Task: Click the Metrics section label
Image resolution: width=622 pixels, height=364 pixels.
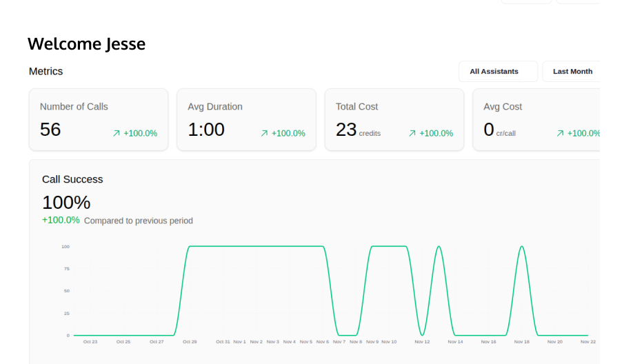Action: pos(46,72)
